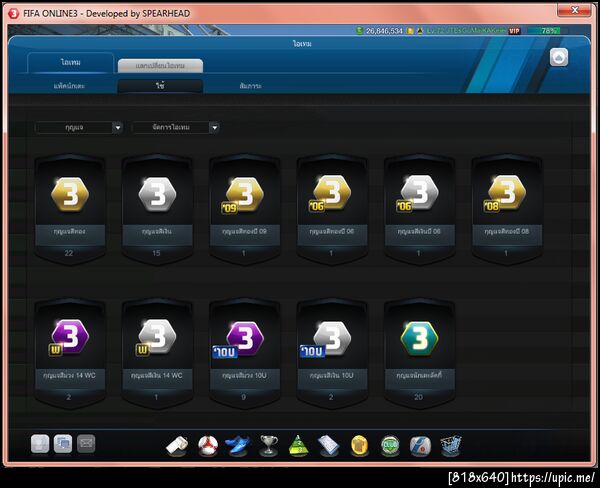This screenshot has height=488, width=600.
Task: Click the overlapping windows icon at bottom left
Action: 63,444
